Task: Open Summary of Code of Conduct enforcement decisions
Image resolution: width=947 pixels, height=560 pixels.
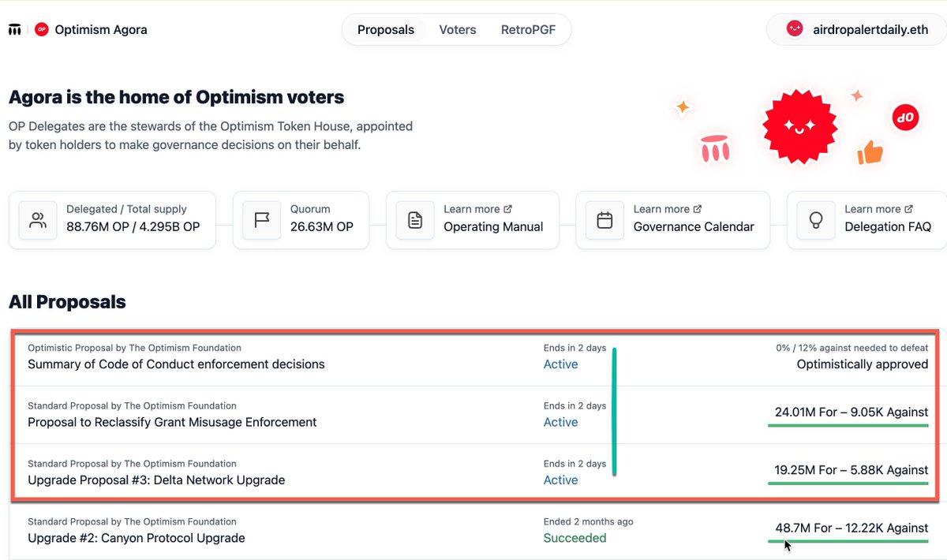Action: (x=176, y=364)
